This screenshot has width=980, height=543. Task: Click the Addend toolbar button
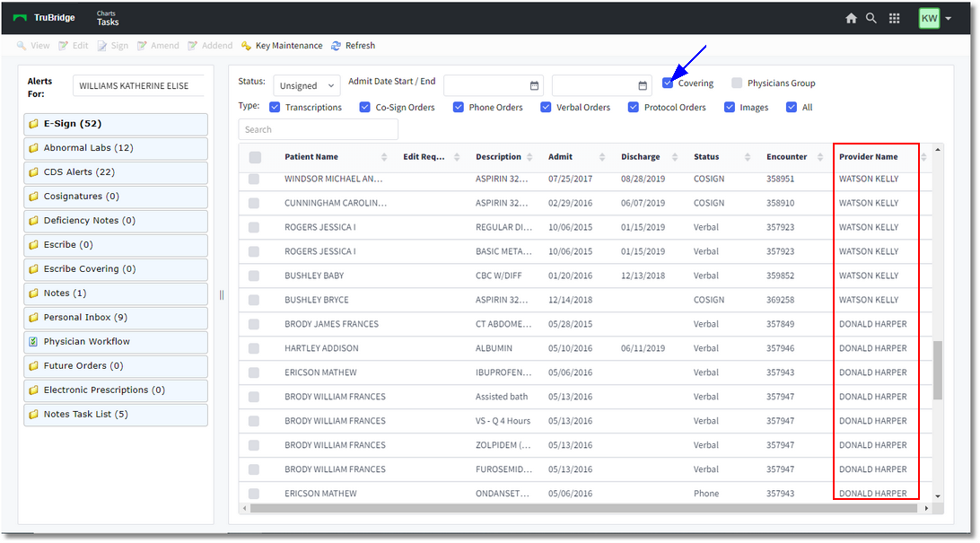(x=210, y=46)
